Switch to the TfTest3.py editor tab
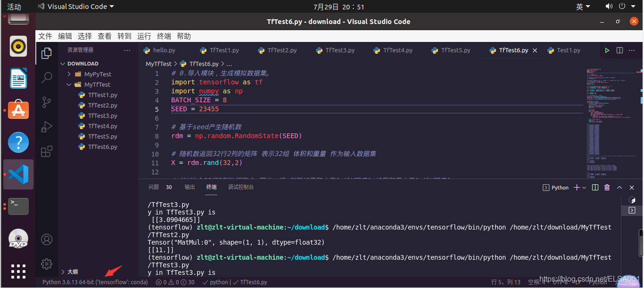Viewport: 644px width, 288px height. [340, 50]
